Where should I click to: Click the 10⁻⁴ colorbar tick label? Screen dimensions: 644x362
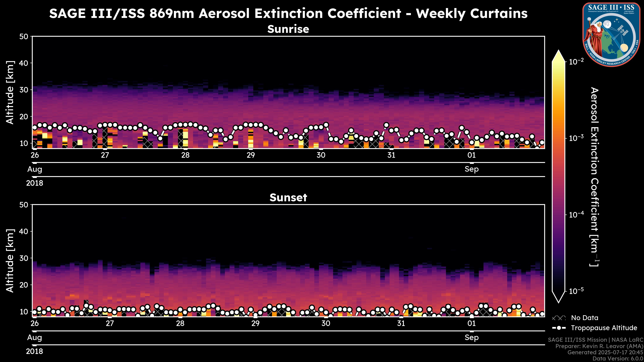577,215
